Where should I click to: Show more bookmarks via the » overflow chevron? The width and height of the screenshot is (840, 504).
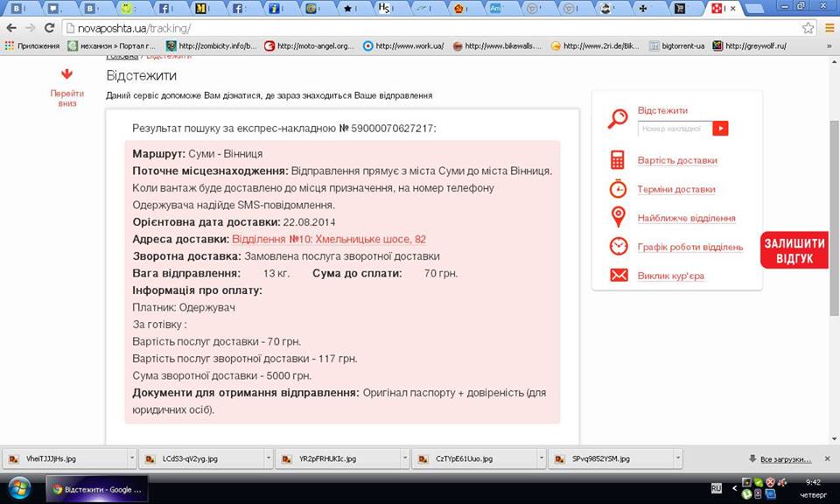pyautogui.click(x=829, y=46)
